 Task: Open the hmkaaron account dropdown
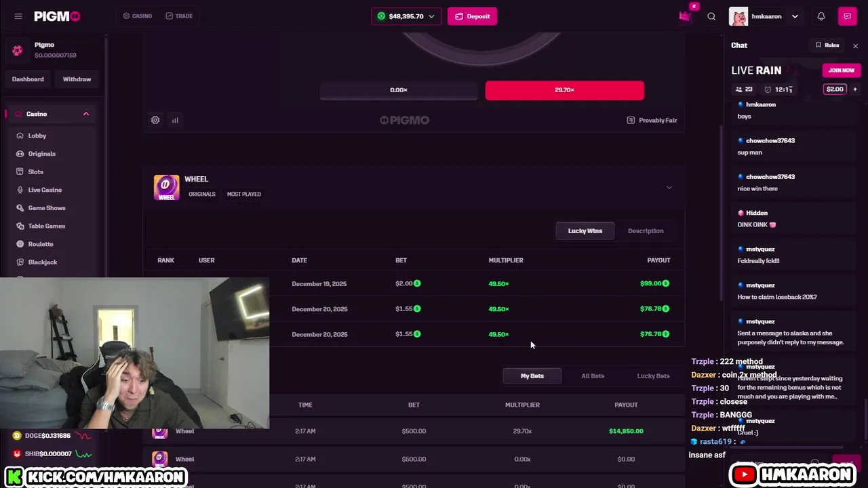pos(795,16)
